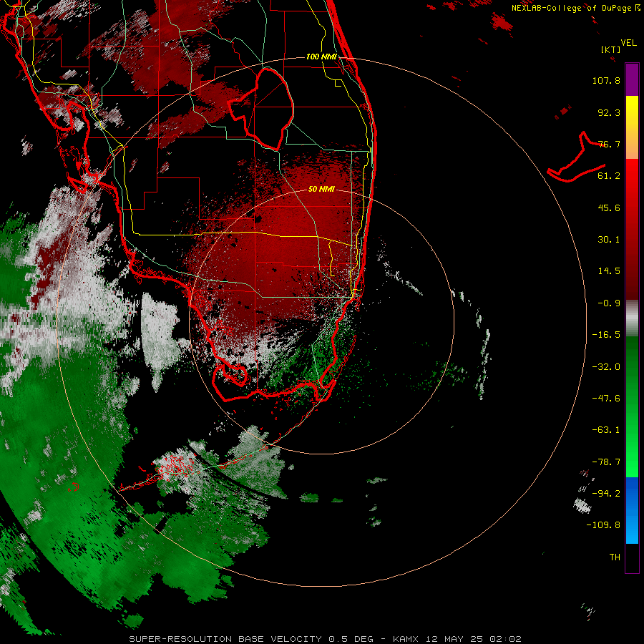Image resolution: width=644 pixels, height=644 pixels.
Task: Select the 76.7 legend value
Action: coord(609,144)
